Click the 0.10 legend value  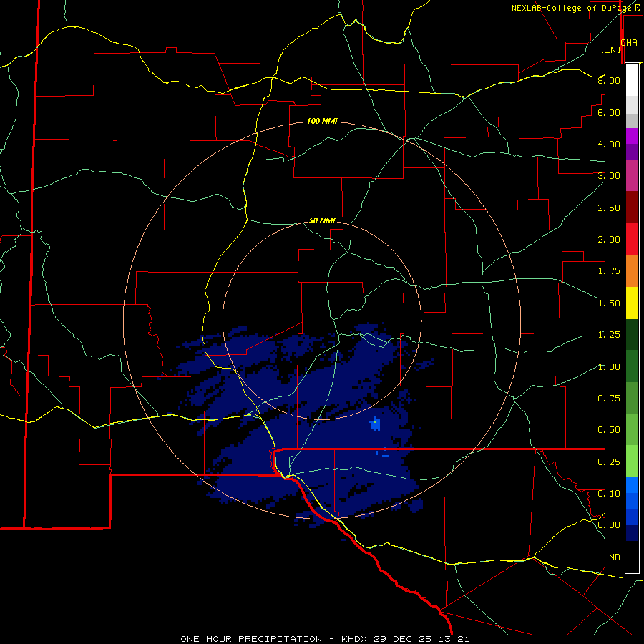coord(609,494)
